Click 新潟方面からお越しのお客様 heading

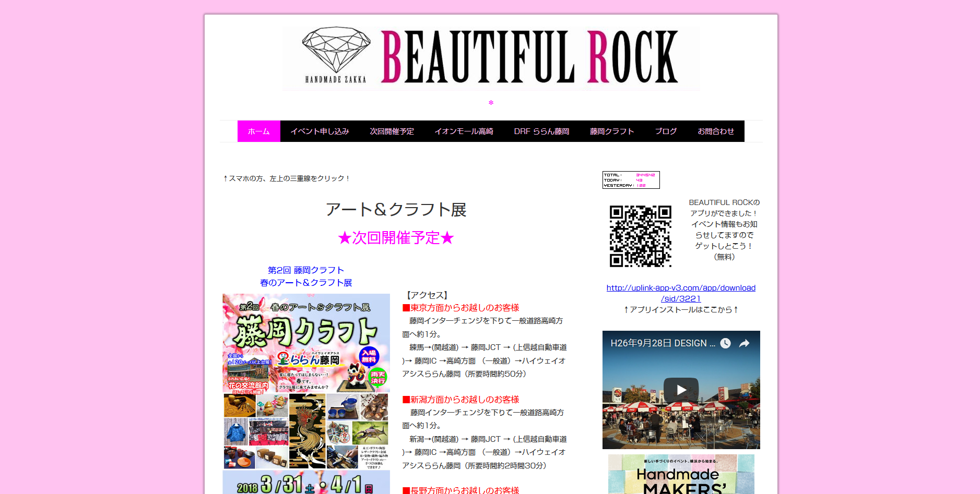click(461, 400)
